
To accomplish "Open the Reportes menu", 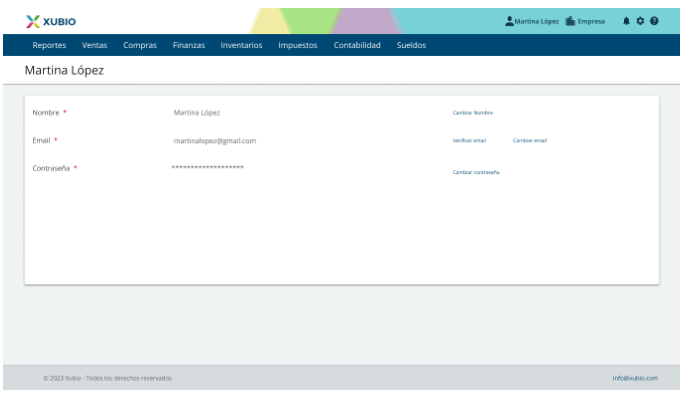I will 49,45.
